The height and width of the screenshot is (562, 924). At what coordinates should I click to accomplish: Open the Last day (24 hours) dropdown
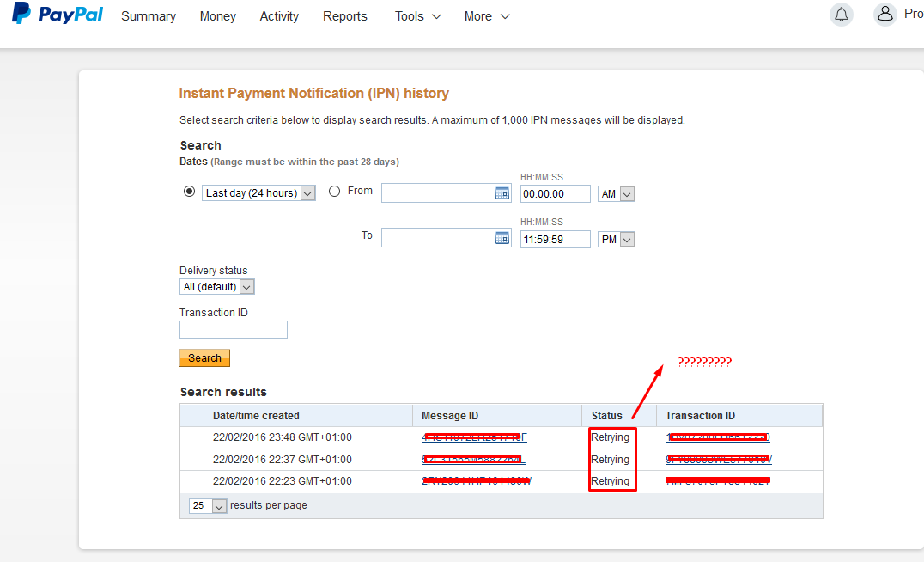point(258,192)
